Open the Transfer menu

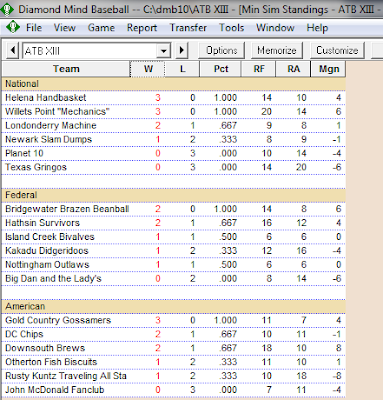188,28
